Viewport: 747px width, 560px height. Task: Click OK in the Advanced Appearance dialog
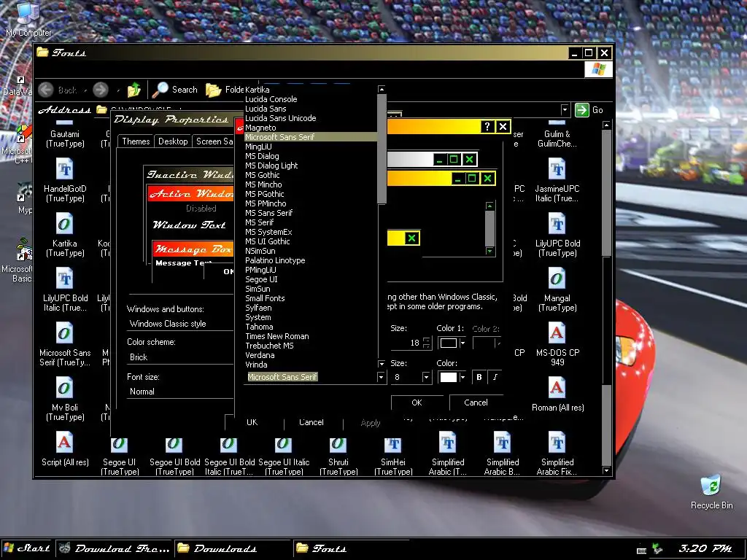[x=417, y=402]
